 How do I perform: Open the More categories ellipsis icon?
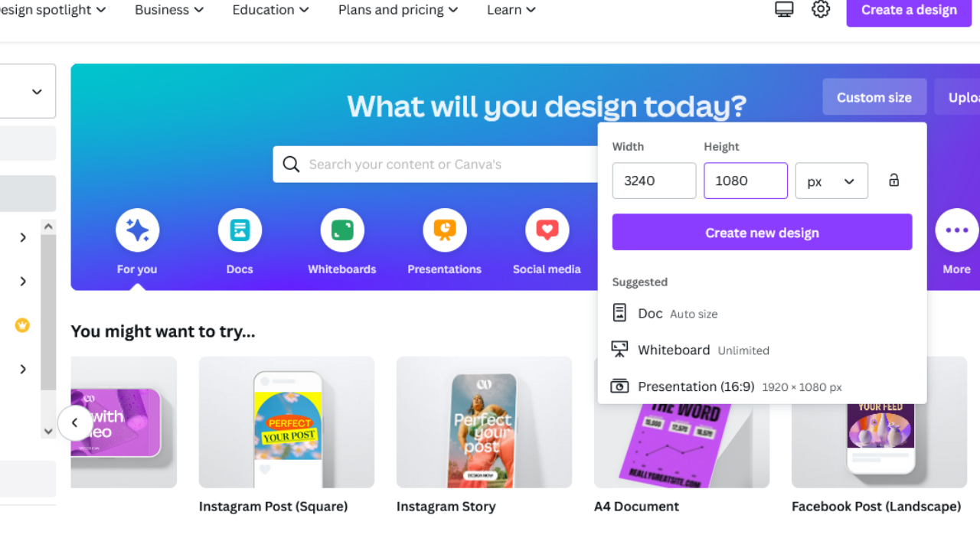click(956, 230)
